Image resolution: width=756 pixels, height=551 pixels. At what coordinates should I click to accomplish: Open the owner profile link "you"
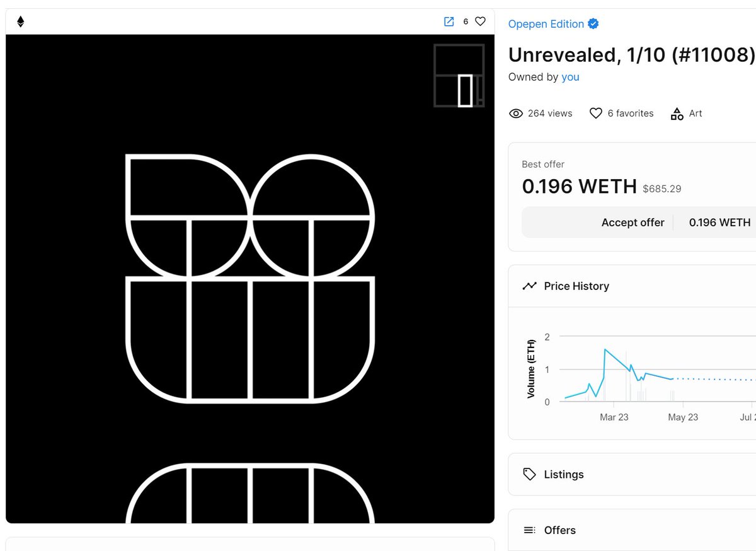click(570, 77)
